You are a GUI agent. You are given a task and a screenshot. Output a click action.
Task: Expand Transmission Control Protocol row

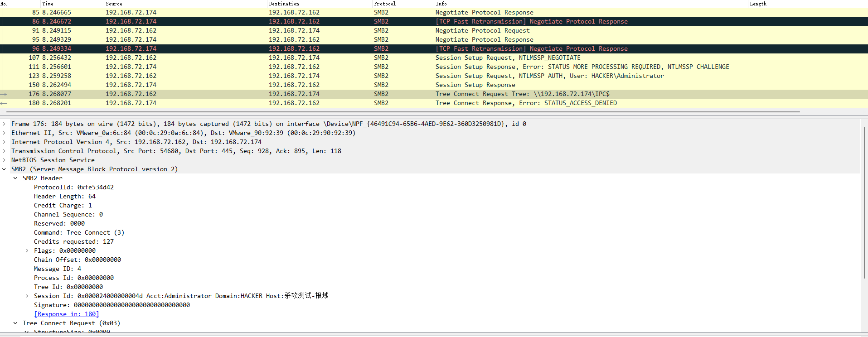pos(4,151)
